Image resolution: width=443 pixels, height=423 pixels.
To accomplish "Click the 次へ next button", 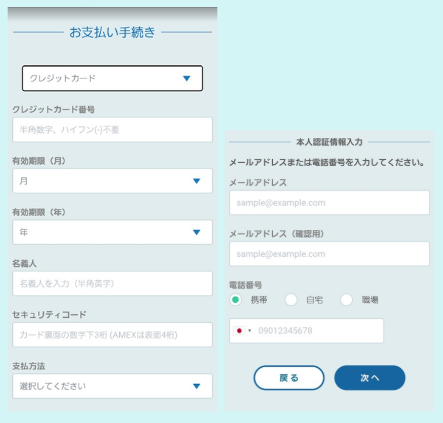I will [370, 378].
